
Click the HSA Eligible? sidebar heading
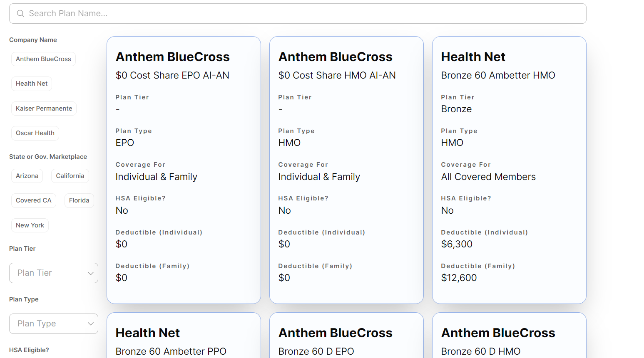[x=29, y=350]
